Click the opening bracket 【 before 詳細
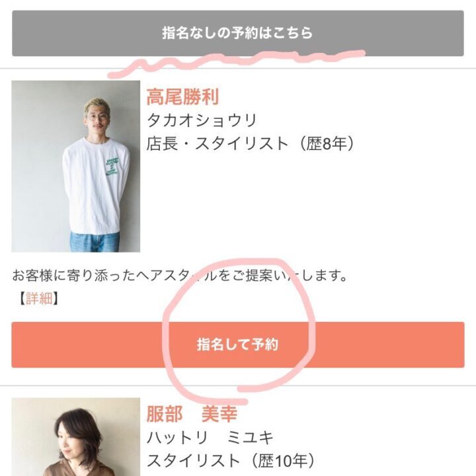The height and width of the screenshot is (476, 476). click(x=22, y=298)
